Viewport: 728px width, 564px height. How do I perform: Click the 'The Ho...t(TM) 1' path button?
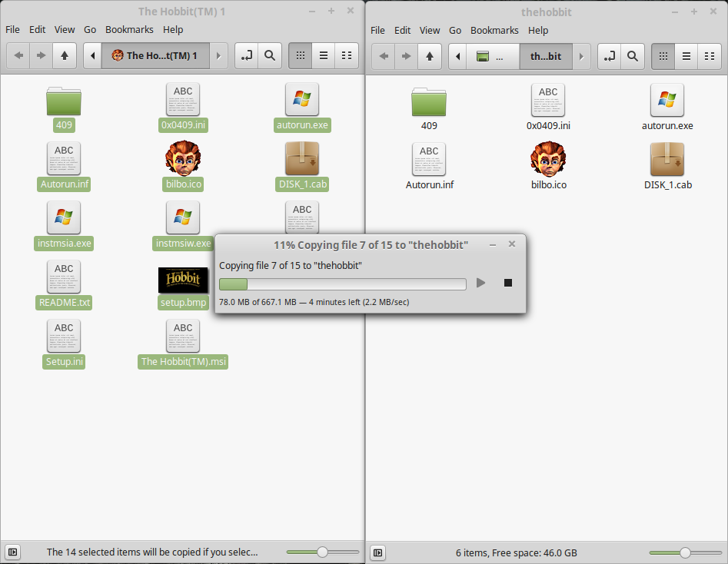[155, 55]
